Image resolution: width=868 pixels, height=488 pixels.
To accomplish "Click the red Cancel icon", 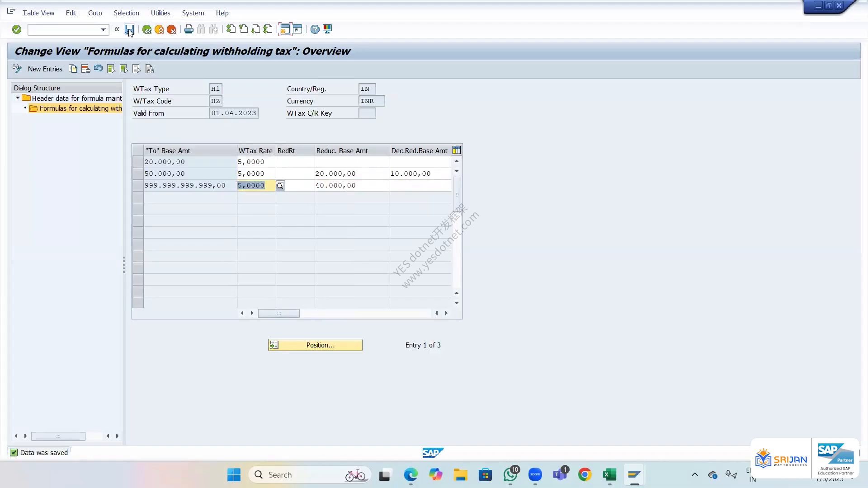I will pyautogui.click(x=171, y=29).
